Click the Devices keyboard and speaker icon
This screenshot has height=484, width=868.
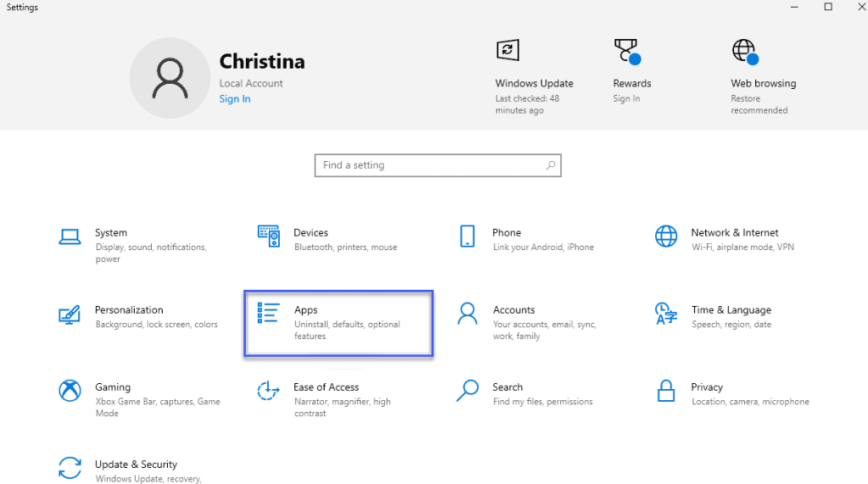[x=269, y=236]
